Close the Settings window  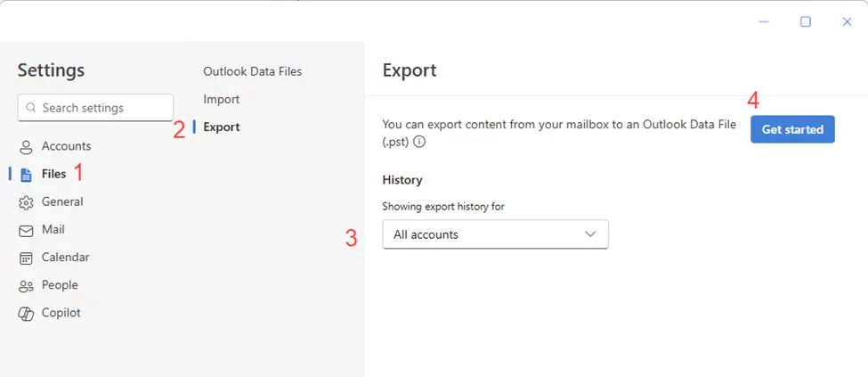click(x=847, y=21)
